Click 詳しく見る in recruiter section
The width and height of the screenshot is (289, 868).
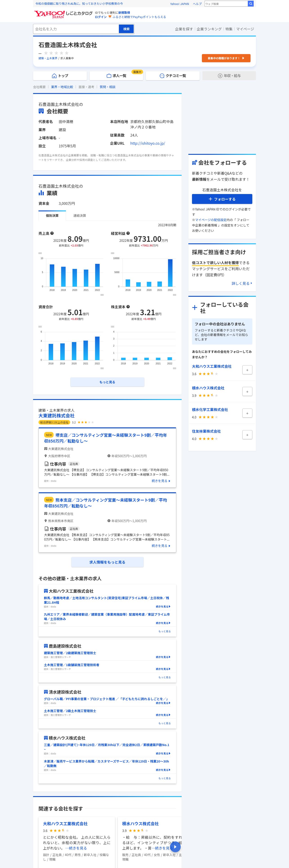pos(242,283)
